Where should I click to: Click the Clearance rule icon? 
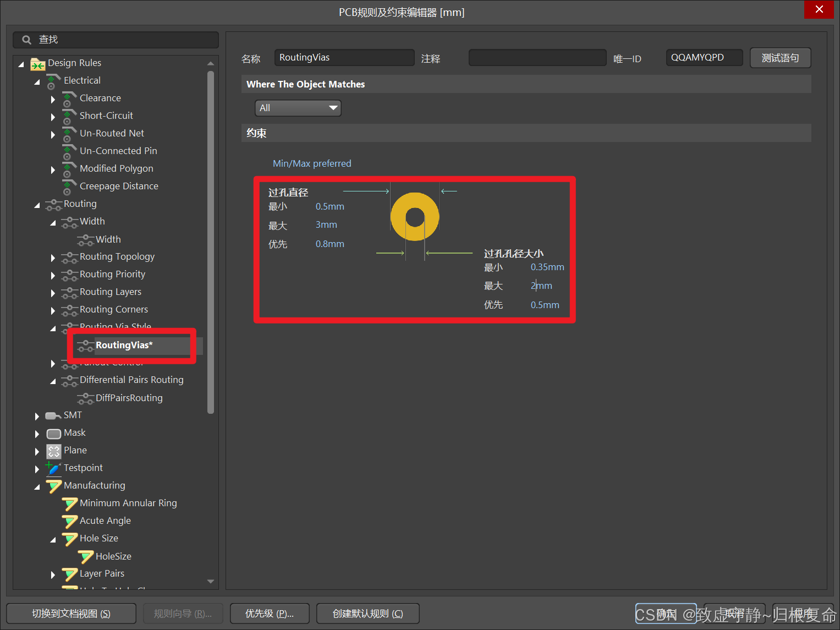[69, 99]
